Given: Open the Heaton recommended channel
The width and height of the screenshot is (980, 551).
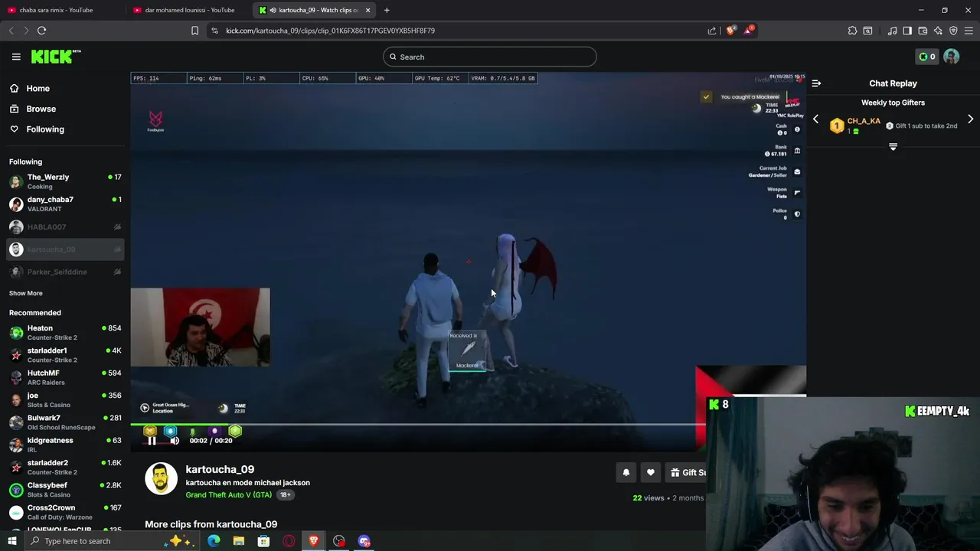Looking at the screenshot, I should [x=65, y=332].
